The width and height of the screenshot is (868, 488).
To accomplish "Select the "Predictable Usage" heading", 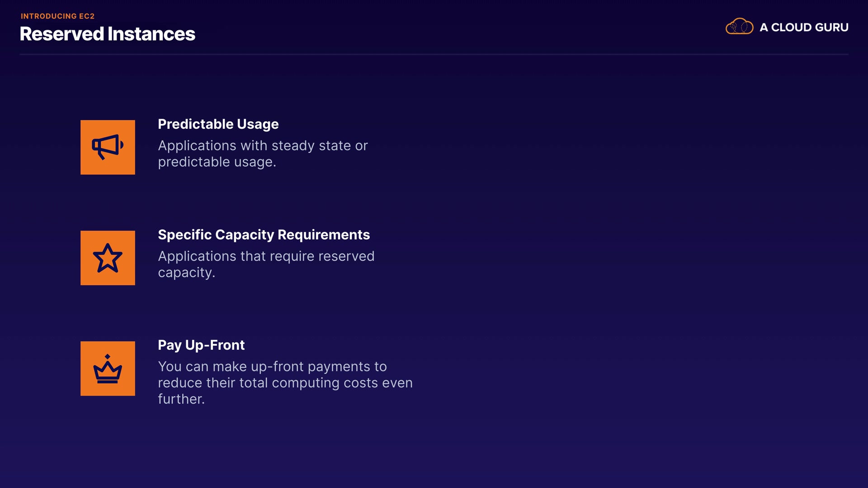I will 218,124.
